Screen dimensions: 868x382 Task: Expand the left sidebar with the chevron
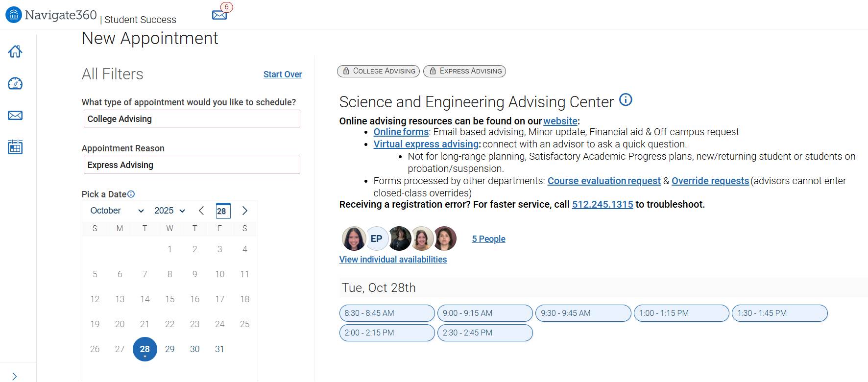point(15,376)
